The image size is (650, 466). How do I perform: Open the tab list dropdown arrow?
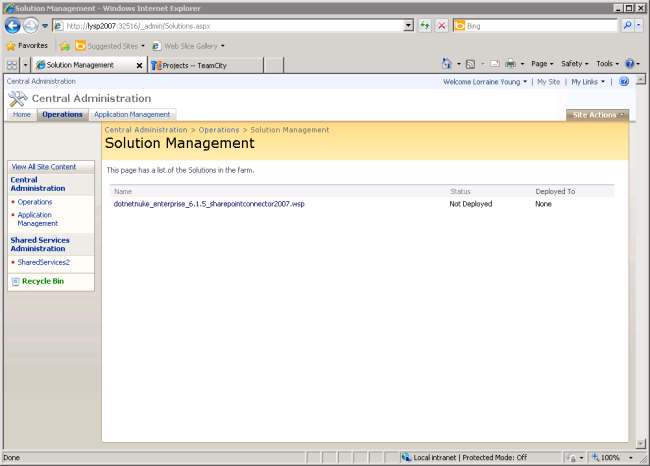pos(25,65)
